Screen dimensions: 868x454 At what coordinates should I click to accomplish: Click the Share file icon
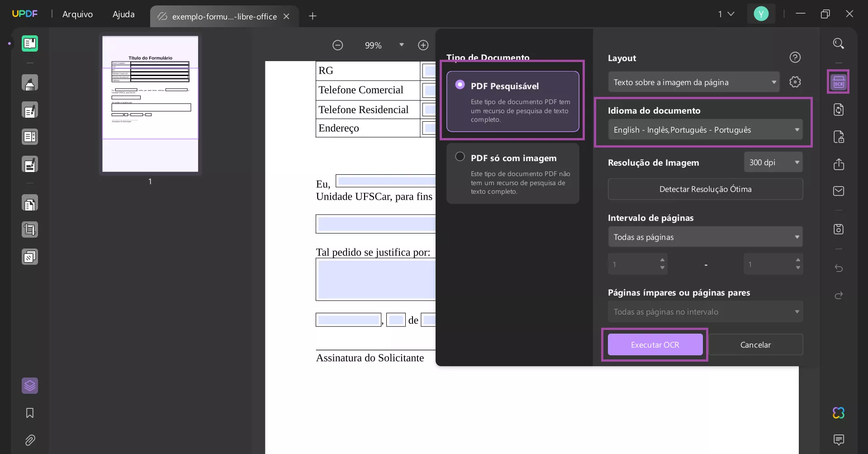pyautogui.click(x=839, y=164)
